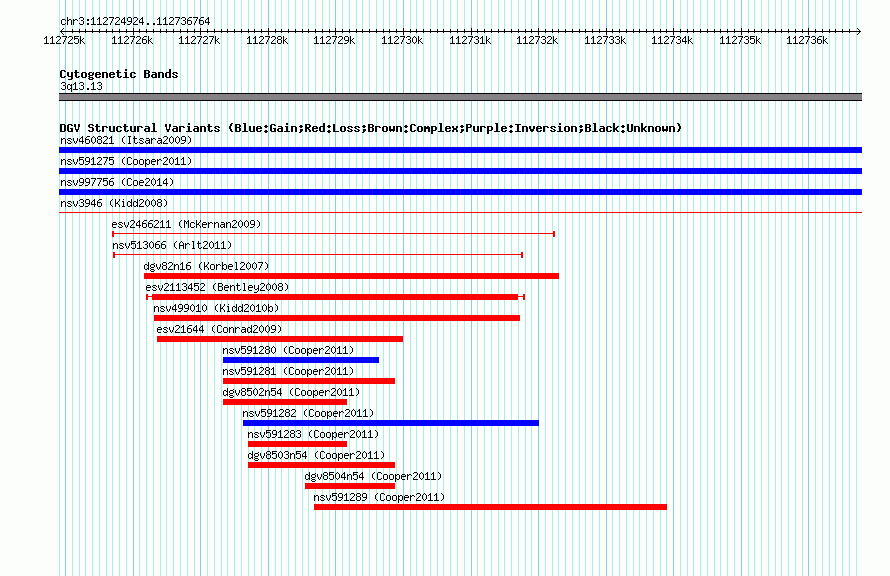
Task: Click the DGV Structural Variants track title
Action: (371, 128)
